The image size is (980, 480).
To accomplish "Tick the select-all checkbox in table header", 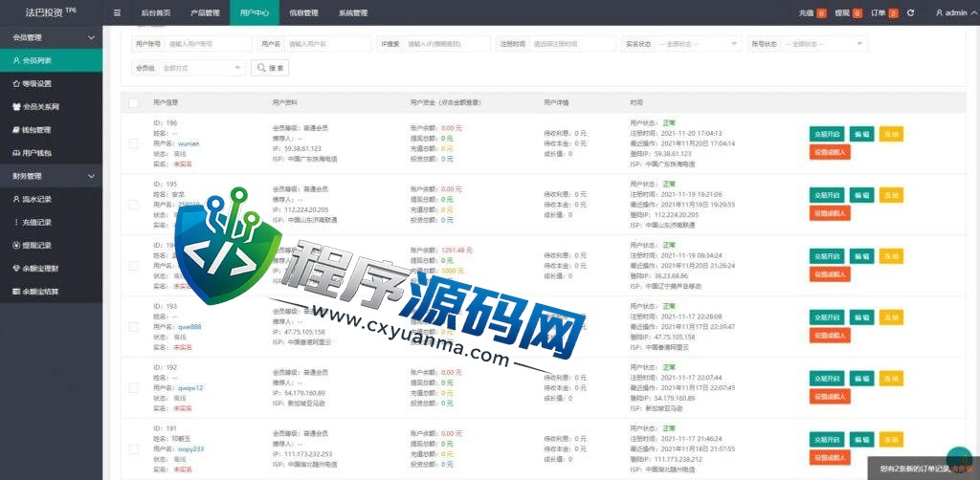I will click(133, 102).
